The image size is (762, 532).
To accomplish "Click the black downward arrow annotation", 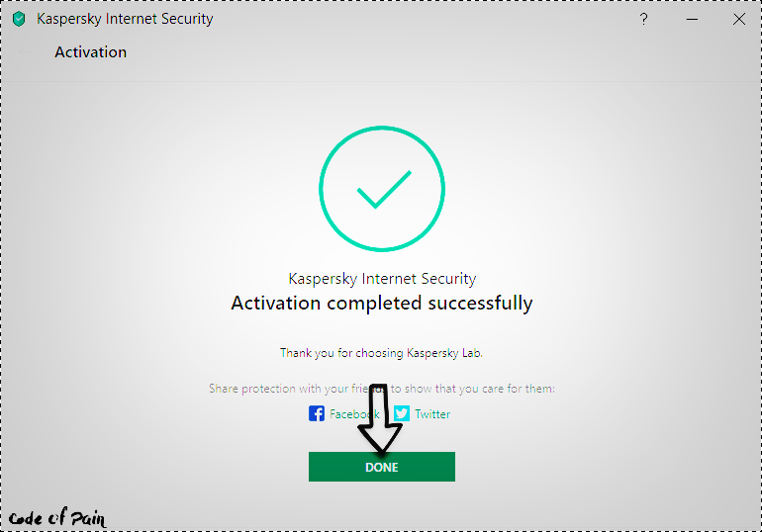I will (x=380, y=419).
